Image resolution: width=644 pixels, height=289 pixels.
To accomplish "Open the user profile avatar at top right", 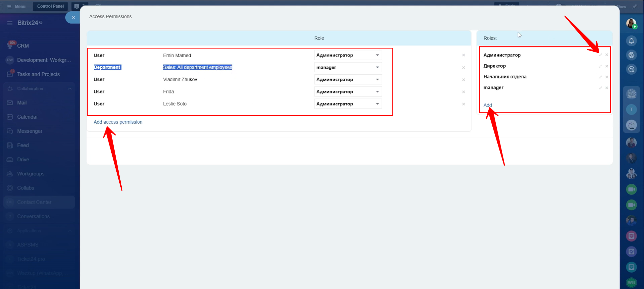I will coord(631,24).
